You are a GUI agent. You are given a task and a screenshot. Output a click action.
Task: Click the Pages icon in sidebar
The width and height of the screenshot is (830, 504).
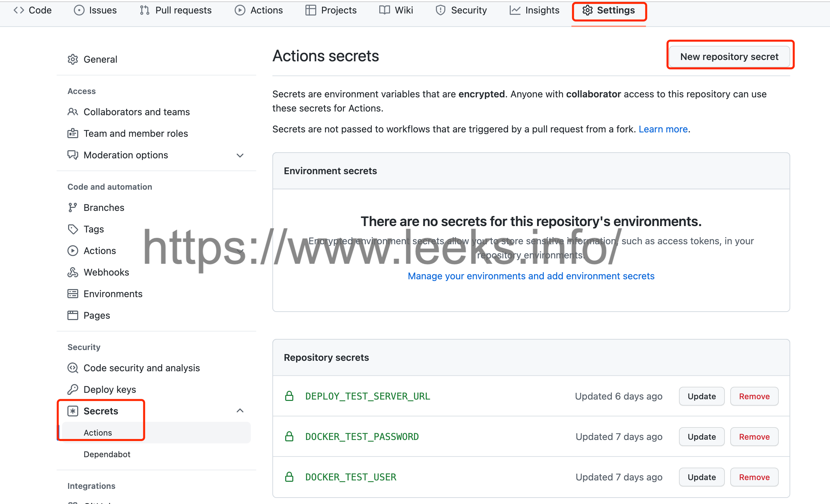click(73, 315)
